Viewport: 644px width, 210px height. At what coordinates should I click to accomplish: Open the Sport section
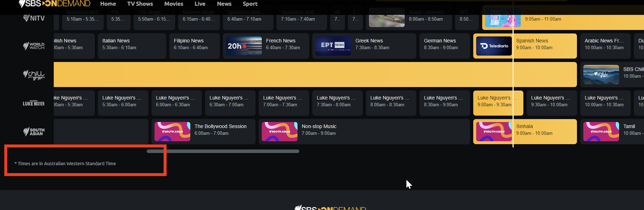click(x=250, y=4)
